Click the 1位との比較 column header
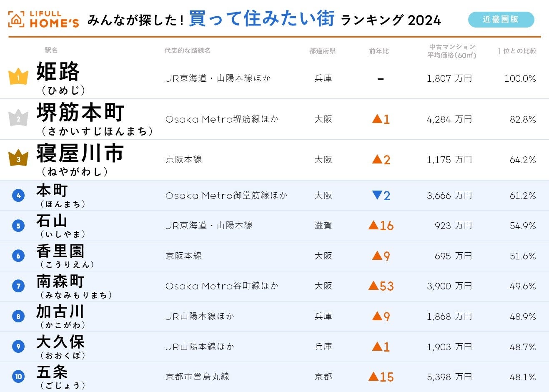Image resolution: width=549 pixels, height=392 pixels. coord(517,51)
